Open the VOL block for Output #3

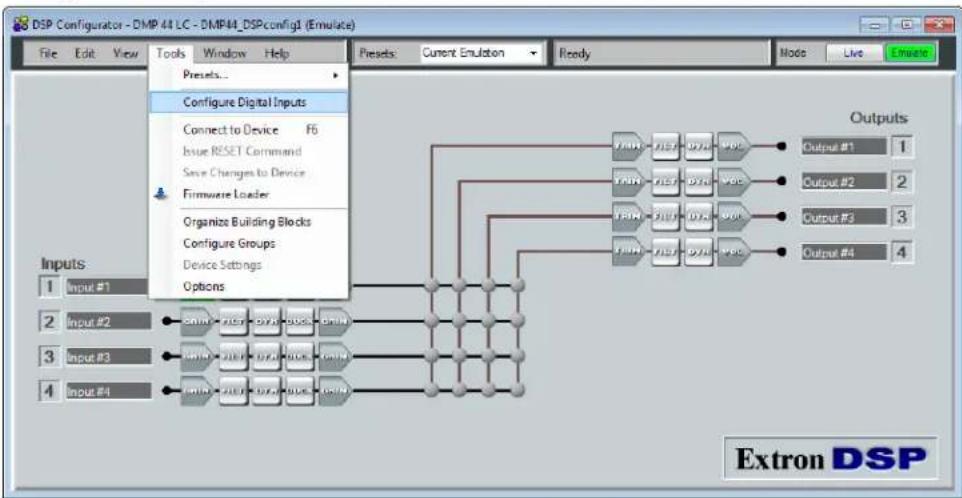pyautogui.click(x=734, y=216)
